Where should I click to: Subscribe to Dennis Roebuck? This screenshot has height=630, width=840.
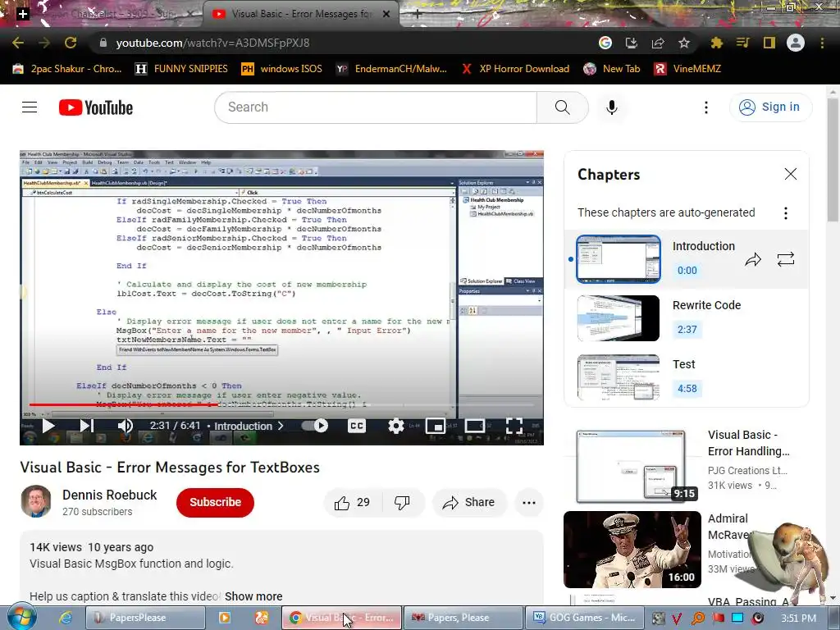click(x=215, y=503)
